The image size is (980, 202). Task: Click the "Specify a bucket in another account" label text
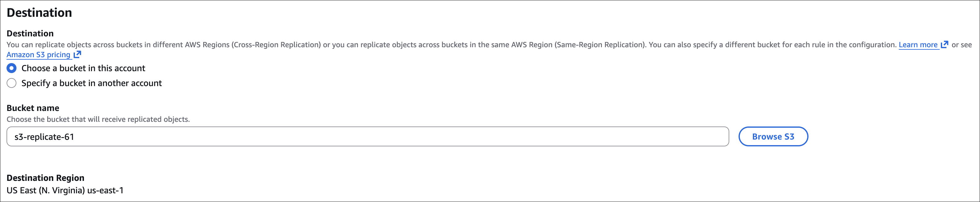pos(91,83)
